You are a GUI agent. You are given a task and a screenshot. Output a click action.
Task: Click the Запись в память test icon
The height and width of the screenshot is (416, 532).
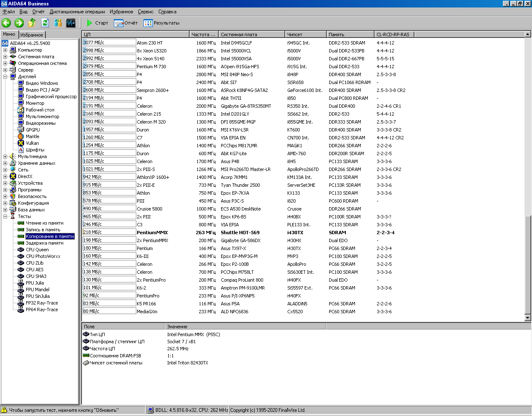point(21,230)
